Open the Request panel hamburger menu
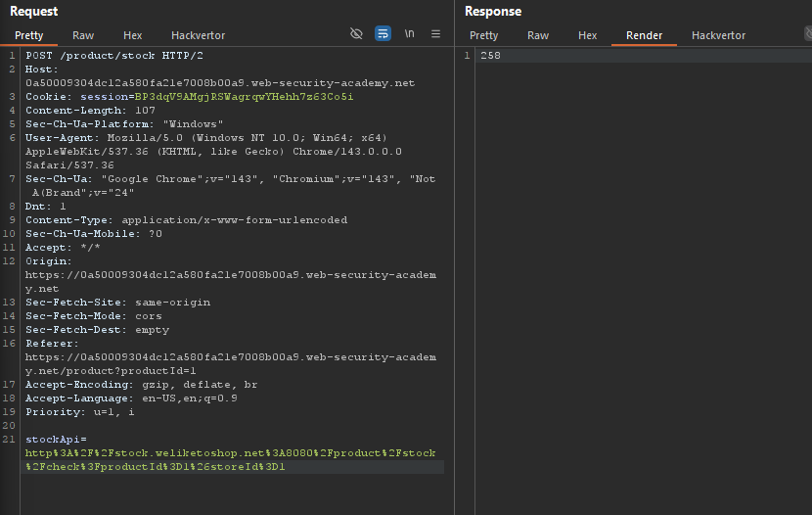Screen dimensions: 812x515 pos(435,34)
